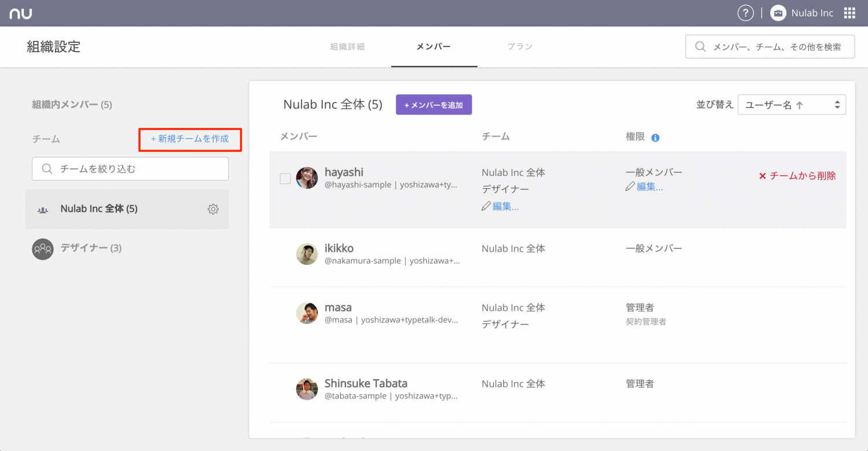Click 編集... link under 一般メンバー
This screenshot has height=451, width=868.
(x=650, y=187)
